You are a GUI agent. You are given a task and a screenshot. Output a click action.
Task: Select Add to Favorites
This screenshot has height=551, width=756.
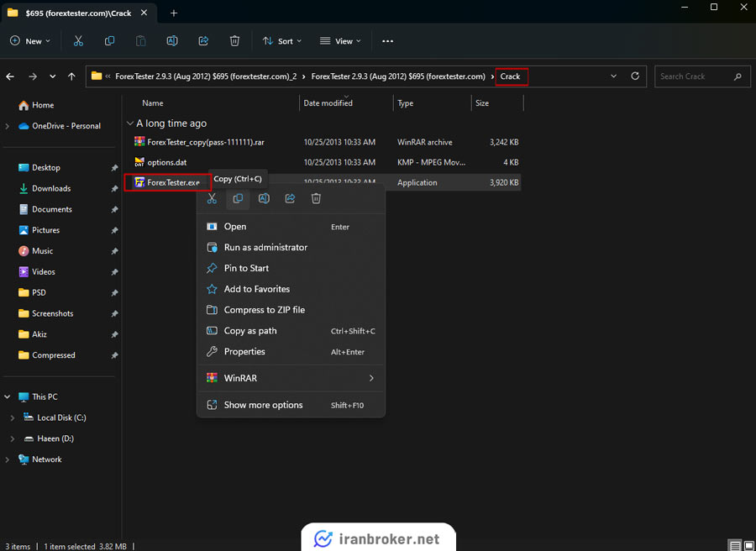click(x=291, y=289)
